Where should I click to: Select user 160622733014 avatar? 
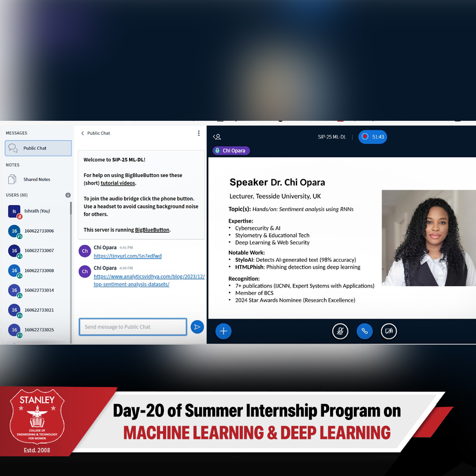pyautogui.click(x=14, y=290)
